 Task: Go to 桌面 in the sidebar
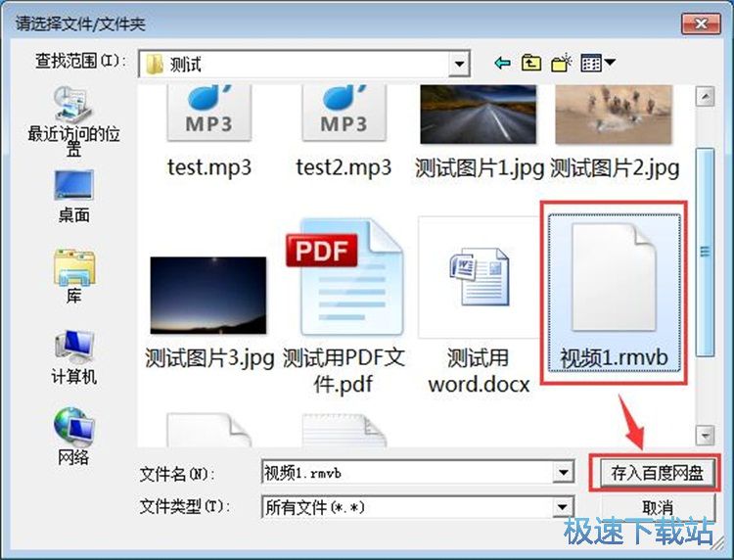[73, 197]
